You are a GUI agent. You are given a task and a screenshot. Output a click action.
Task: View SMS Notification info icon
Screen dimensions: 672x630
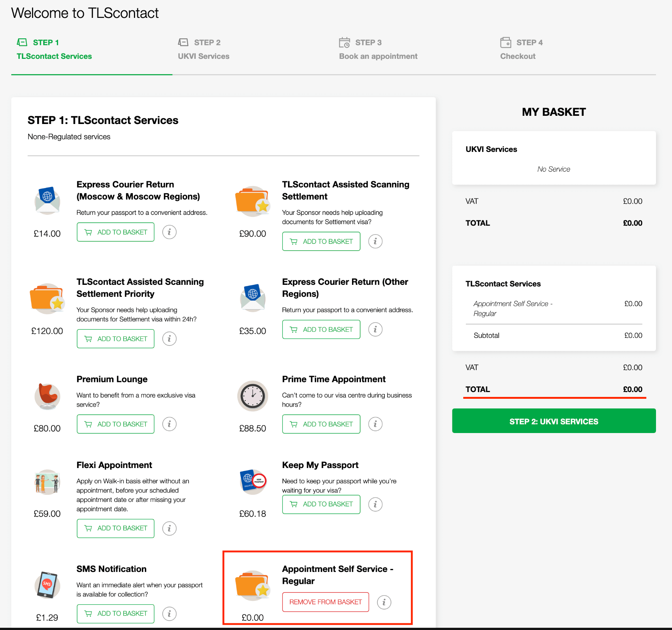click(169, 613)
